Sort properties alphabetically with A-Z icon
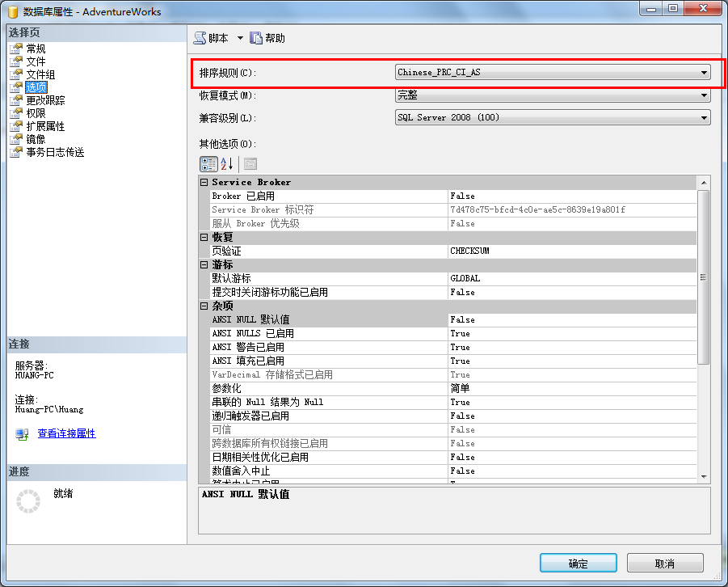Viewport: 728px width, 587px height. 225,163
